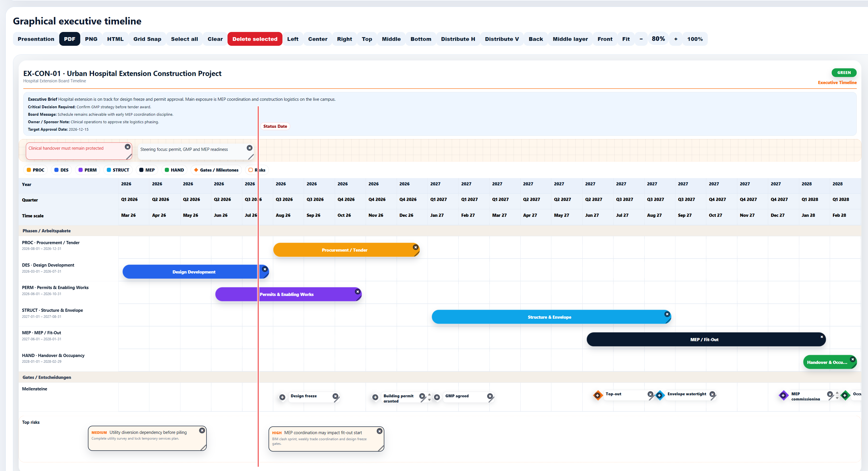Delete the Procurement / Tender bar
868x471 pixels.
coord(416,247)
